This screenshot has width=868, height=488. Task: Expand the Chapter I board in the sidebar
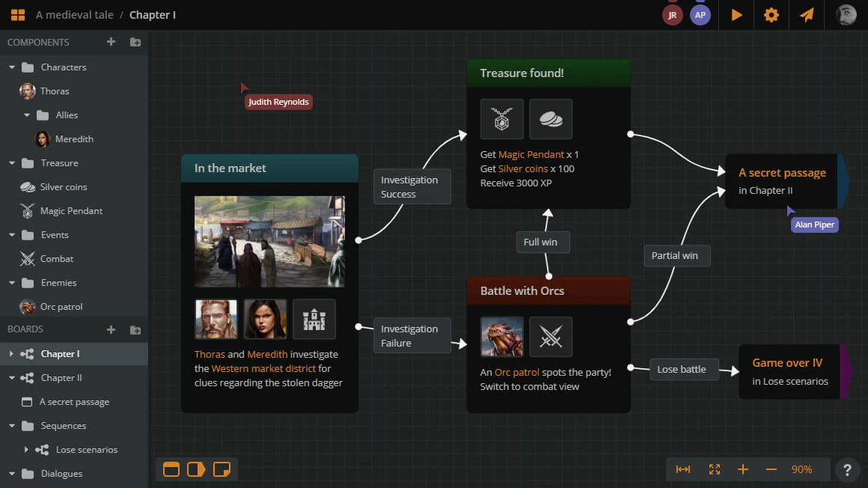point(11,353)
